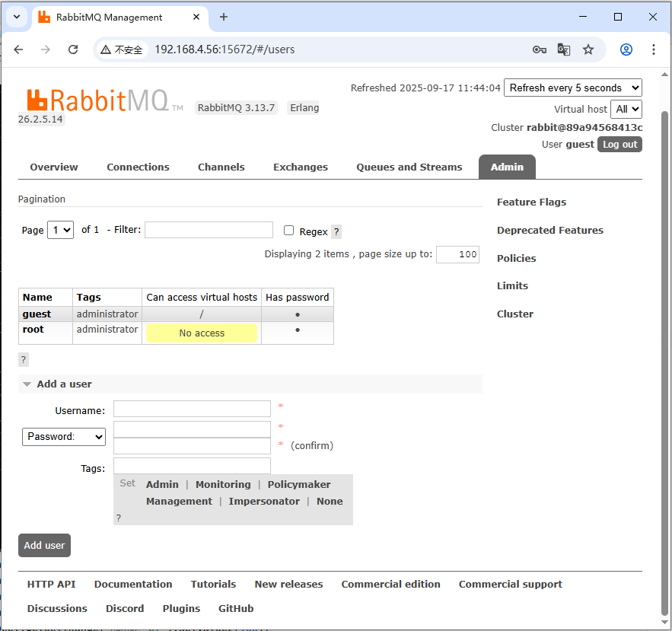
Task: Reload the page with the refresh icon
Action: 73,49
